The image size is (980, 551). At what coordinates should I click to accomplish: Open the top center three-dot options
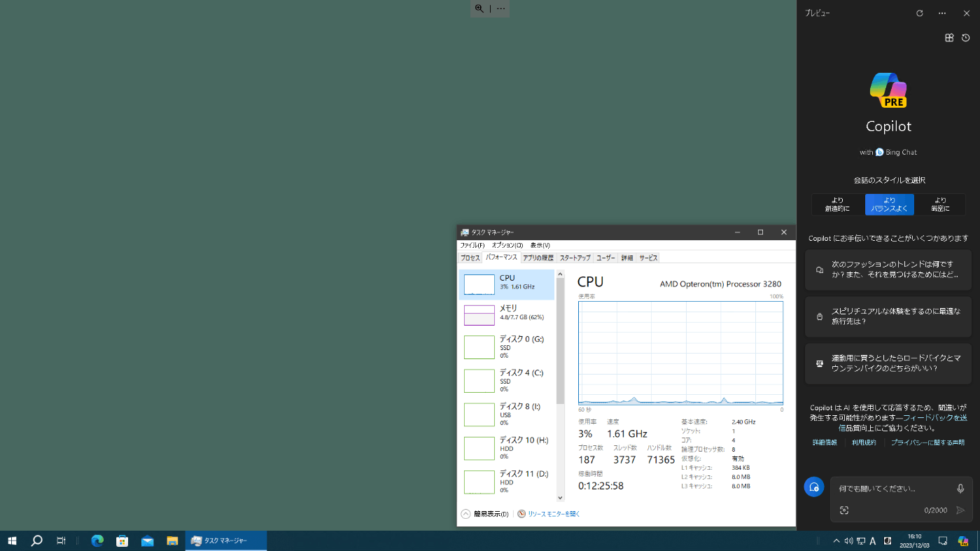[x=500, y=8]
